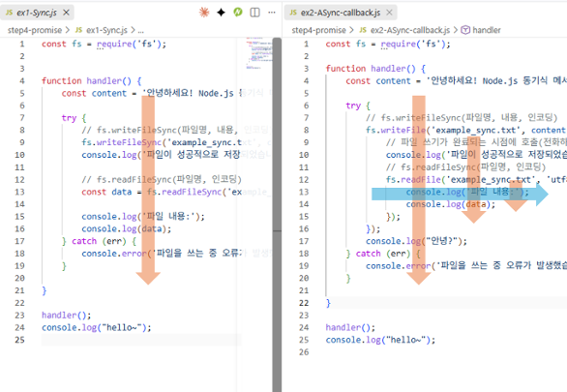
Task: Click line number 25 in left editor
Action: (x=20, y=340)
